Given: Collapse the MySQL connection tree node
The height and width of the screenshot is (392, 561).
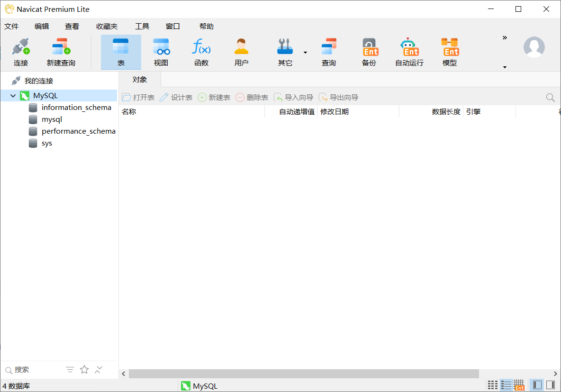Looking at the screenshot, I should point(13,96).
